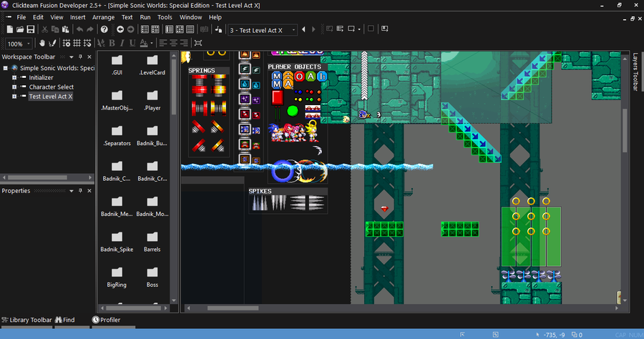
Task: Open the Data elements music-and-file icon
Action: coord(218,29)
